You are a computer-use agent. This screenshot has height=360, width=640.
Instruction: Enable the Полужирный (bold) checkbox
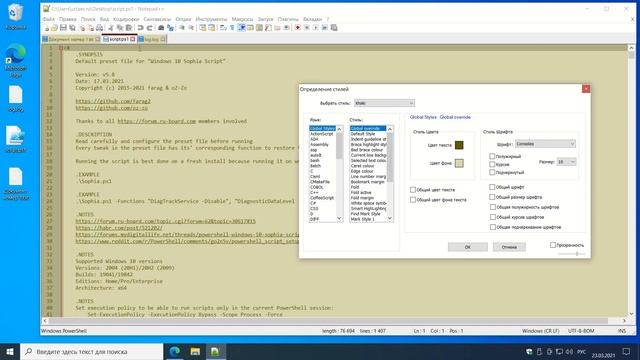[x=492, y=156]
